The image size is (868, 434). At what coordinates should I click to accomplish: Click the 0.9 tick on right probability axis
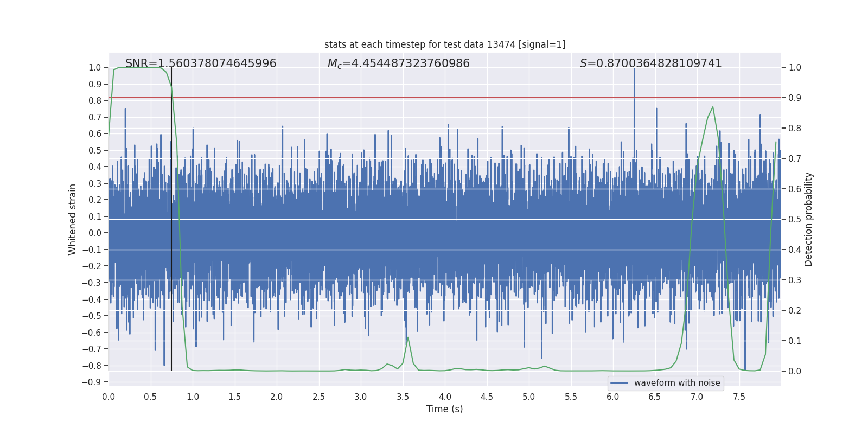[795, 98]
